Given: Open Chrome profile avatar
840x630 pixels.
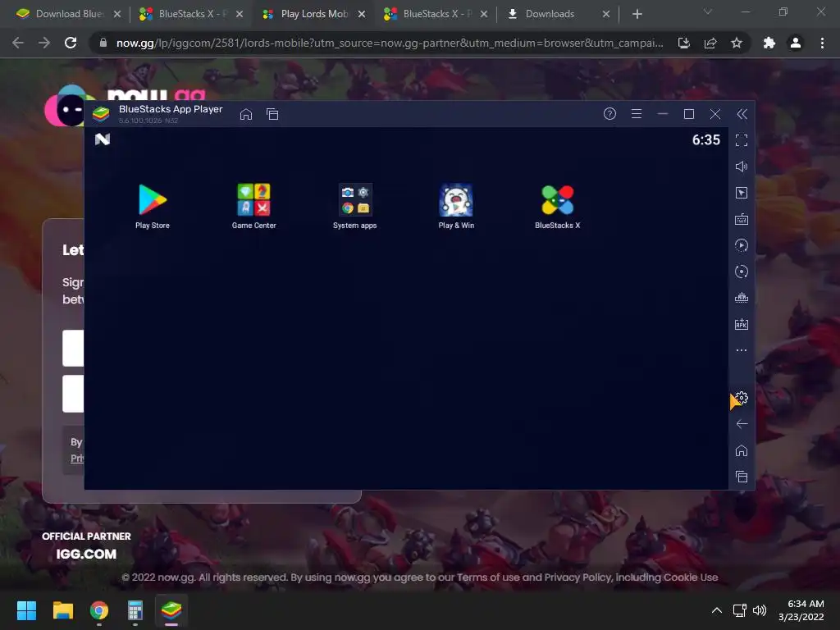Looking at the screenshot, I should [796, 43].
